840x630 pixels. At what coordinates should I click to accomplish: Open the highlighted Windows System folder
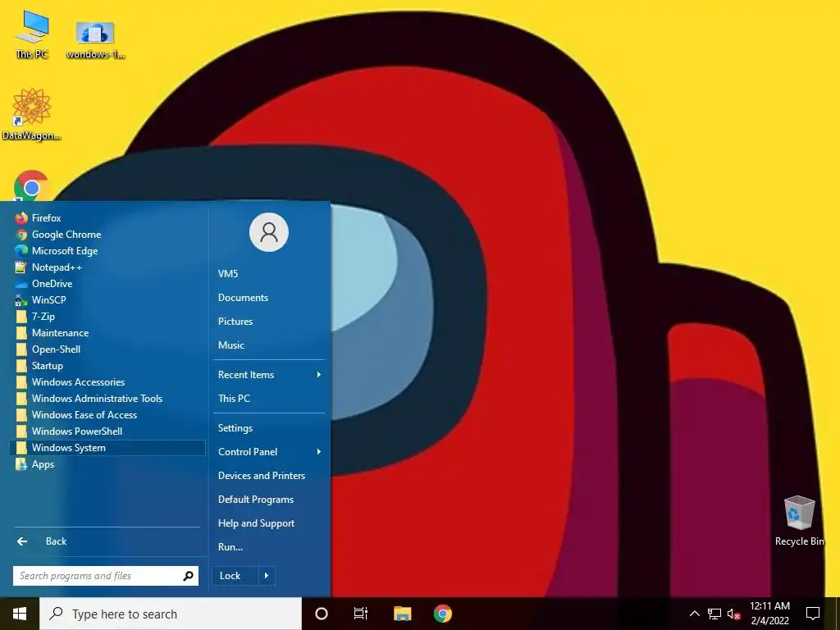107,448
